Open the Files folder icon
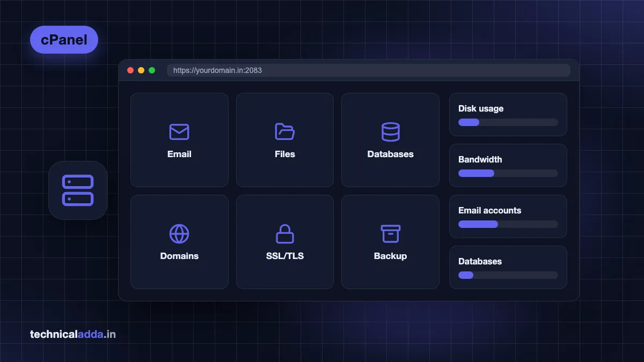Viewport: 644px width, 362px height. 285,132
